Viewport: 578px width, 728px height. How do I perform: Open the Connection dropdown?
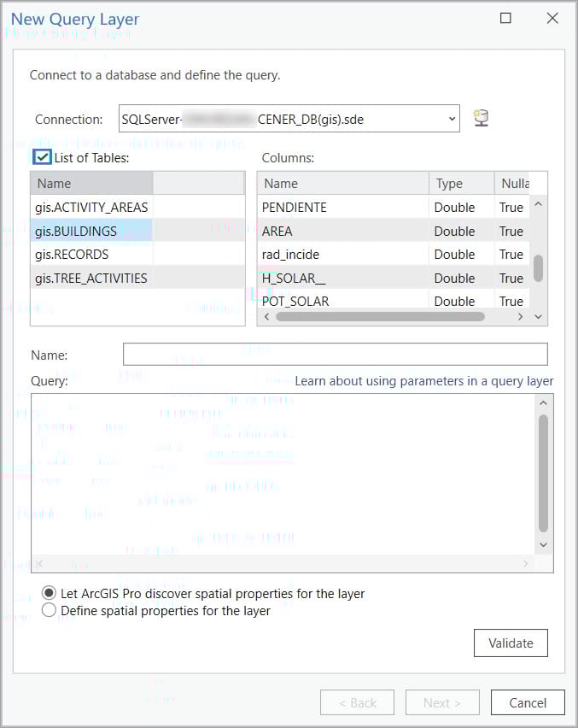coord(452,119)
